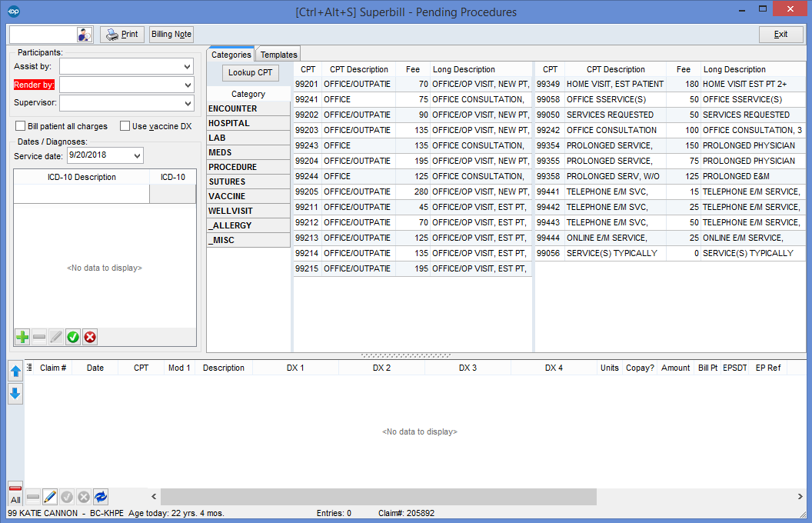This screenshot has width=812, height=523.
Task: Click the green checkmark save diagnosis icon
Action: [x=73, y=337]
